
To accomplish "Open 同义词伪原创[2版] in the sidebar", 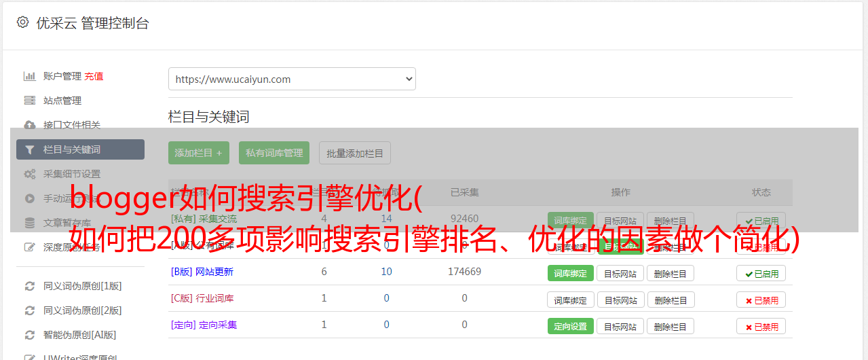I will point(82,310).
